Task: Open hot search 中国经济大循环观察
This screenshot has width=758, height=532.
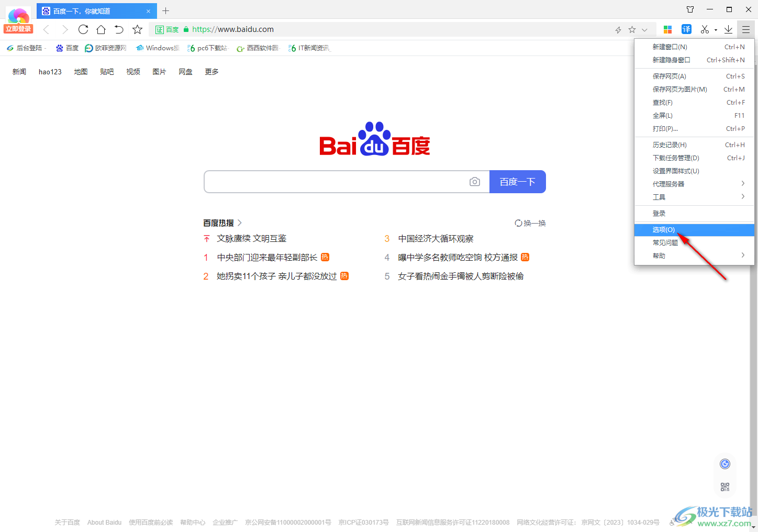Action: (x=436, y=238)
